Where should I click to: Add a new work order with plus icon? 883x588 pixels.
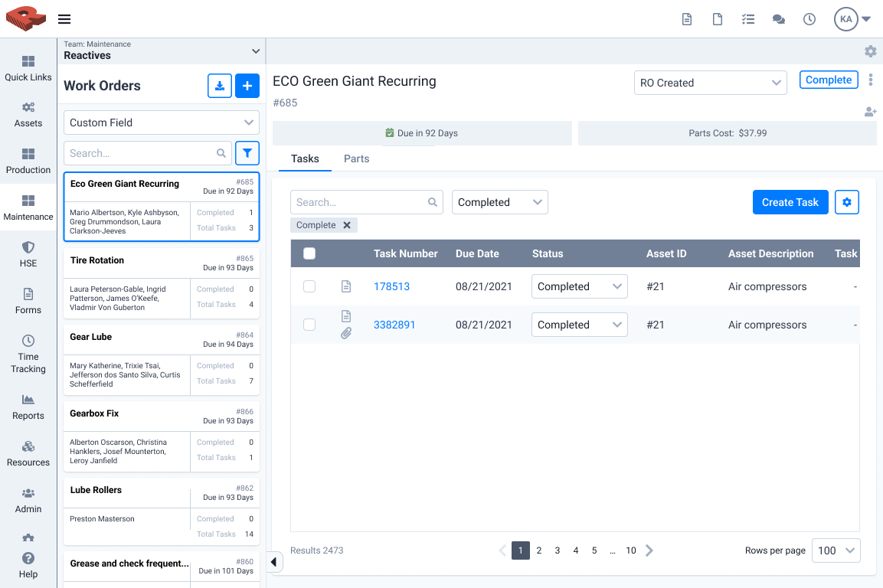click(x=247, y=86)
